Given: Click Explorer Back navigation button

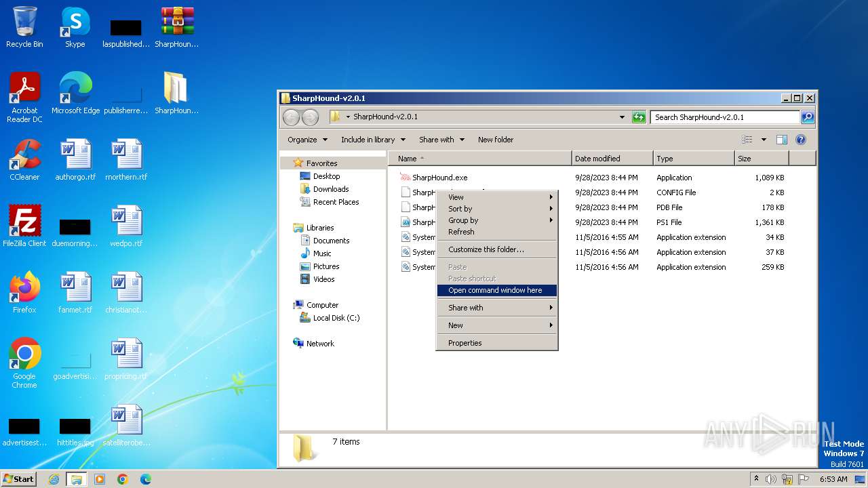Looking at the screenshot, I should click(291, 117).
